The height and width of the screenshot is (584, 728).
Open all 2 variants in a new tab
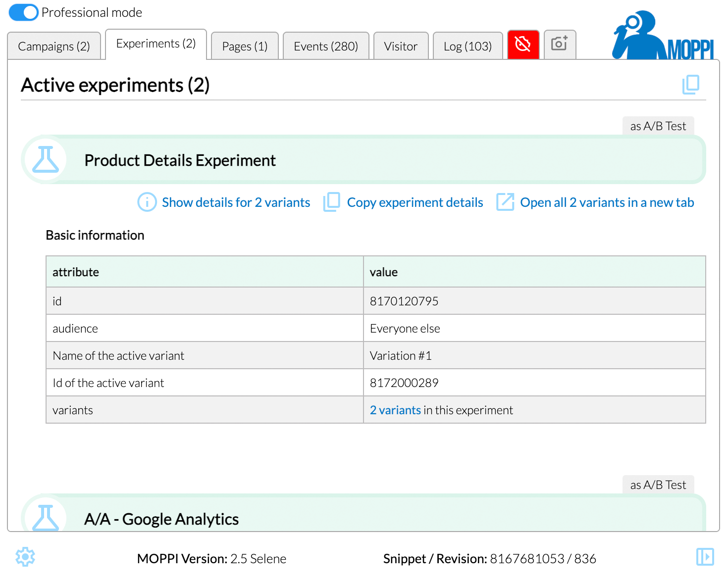click(x=607, y=202)
